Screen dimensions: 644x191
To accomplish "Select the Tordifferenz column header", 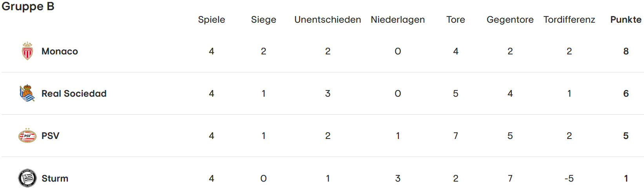I will click(569, 20).
